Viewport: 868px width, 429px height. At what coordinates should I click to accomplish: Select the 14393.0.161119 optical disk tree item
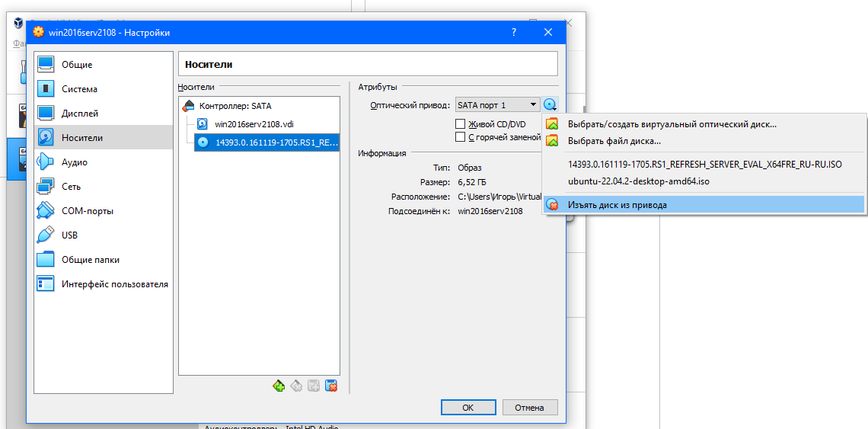267,142
